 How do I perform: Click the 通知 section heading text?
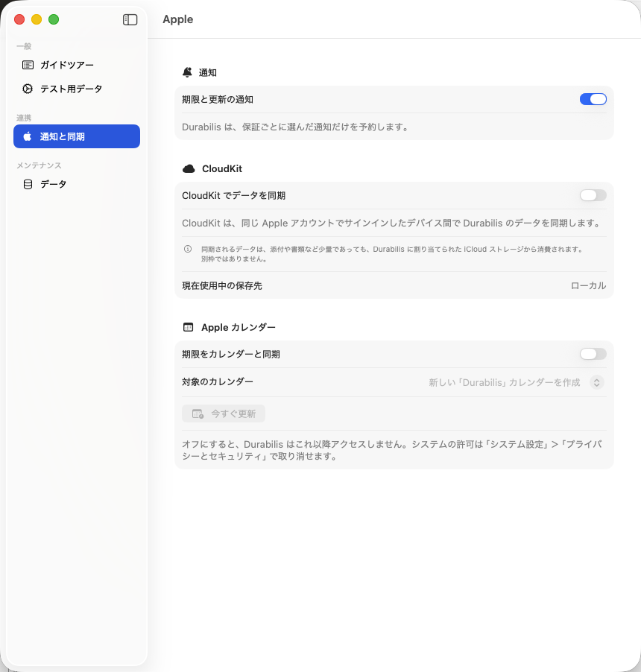[x=207, y=73]
